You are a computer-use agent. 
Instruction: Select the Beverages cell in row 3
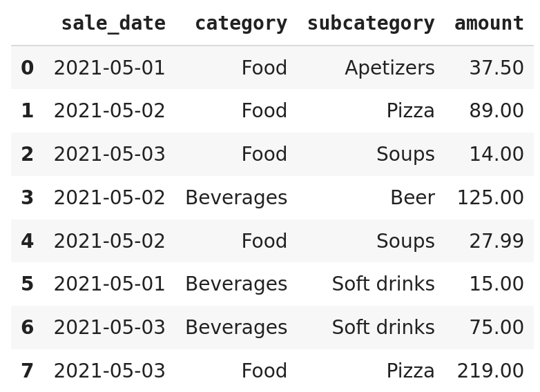pyautogui.click(x=236, y=198)
